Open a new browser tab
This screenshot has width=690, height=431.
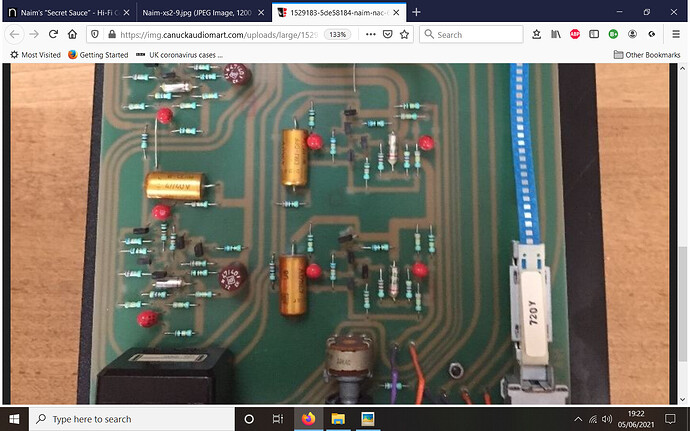click(416, 12)
